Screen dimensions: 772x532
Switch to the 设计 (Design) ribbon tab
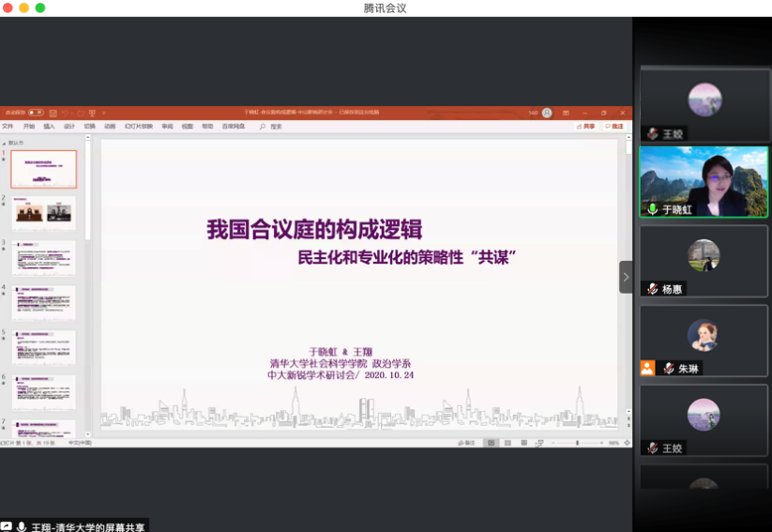(x=69, y=126)
